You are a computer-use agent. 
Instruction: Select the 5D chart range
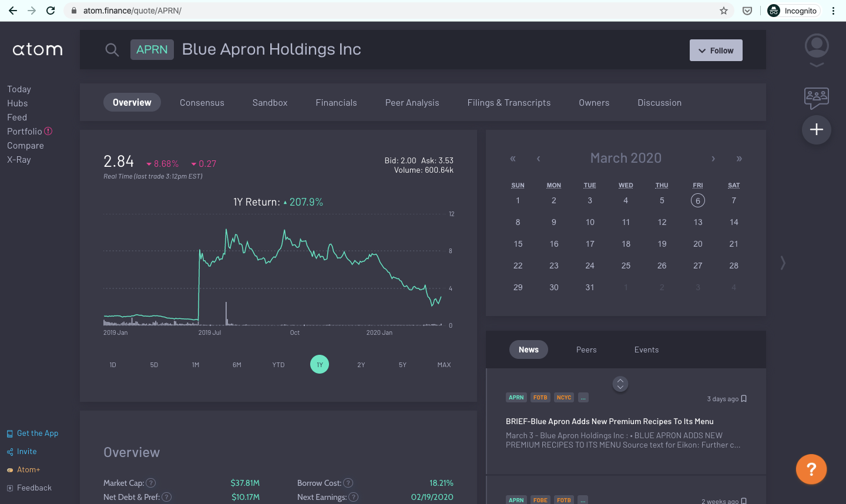coord(154,365)
